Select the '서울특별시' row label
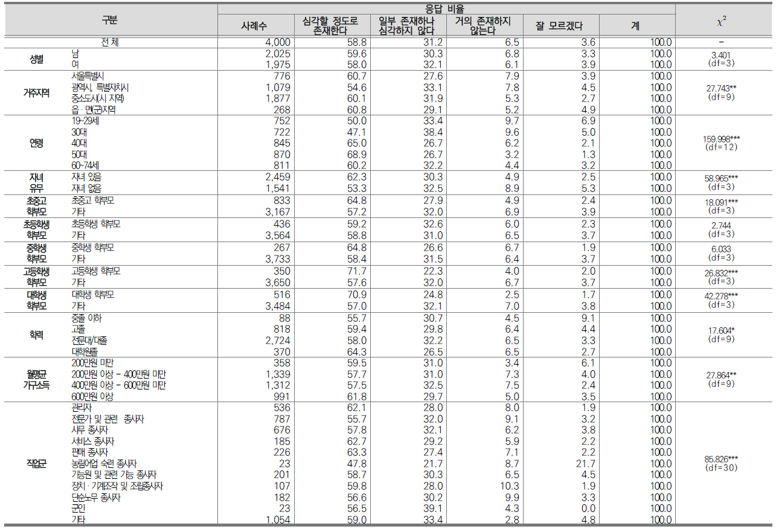The width and height of the screenshot is (776, 532). click(x=89, y=76)
